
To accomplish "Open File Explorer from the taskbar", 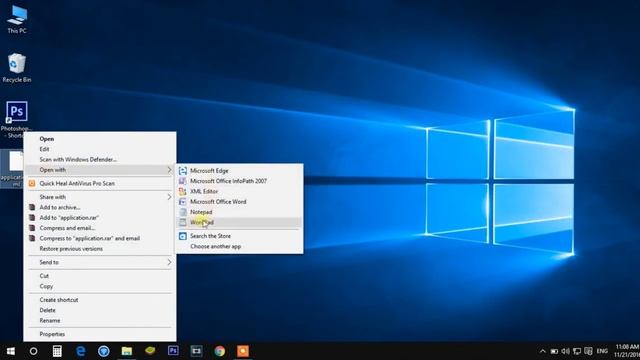I will click(127, 351).
